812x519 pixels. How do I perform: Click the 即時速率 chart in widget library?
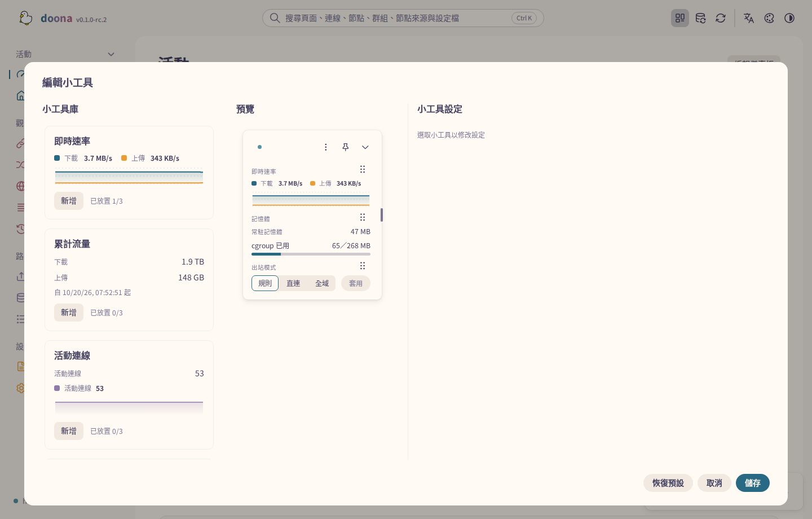click(129, 177)
